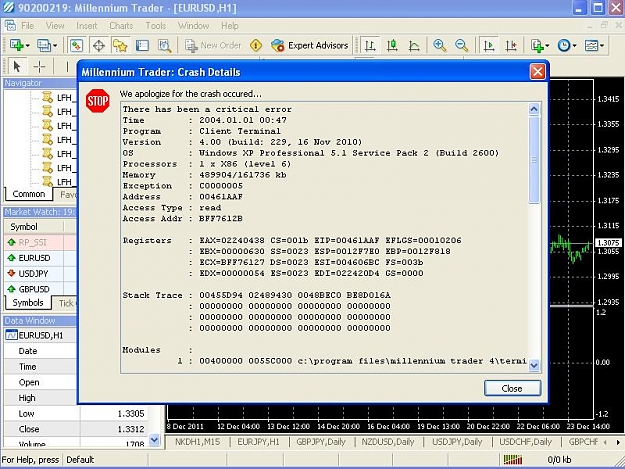Screen dimensions: 625x469
Task: Click the Default profile in status bar
Action: coord(80,459)
